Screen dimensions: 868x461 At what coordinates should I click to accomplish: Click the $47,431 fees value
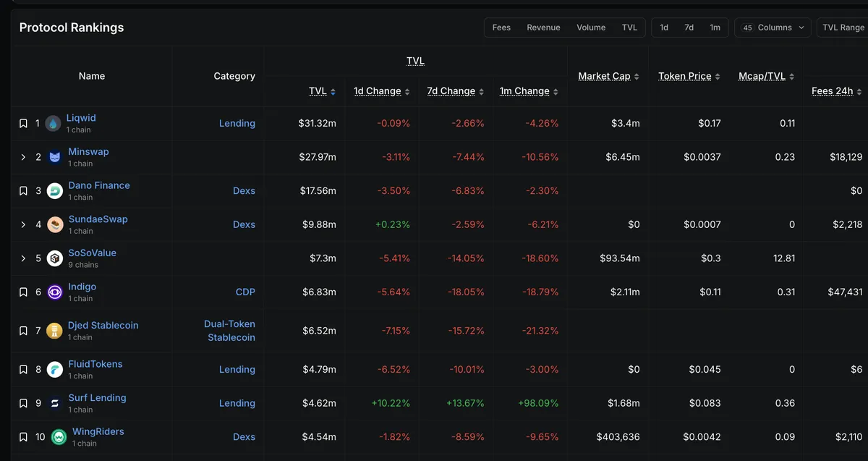click(845, 292)
